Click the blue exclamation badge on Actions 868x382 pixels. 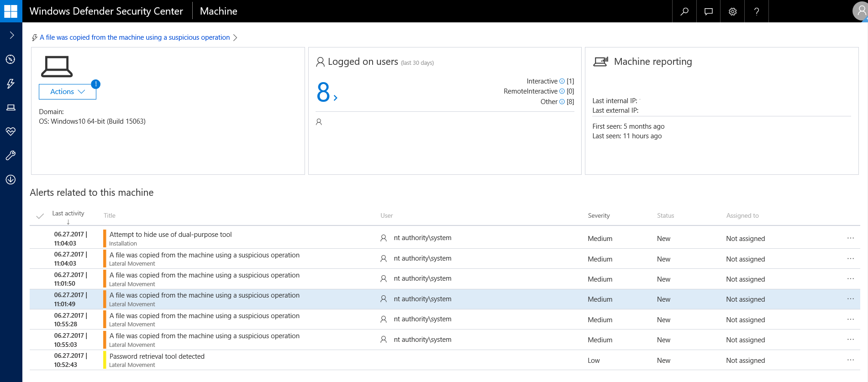coord(95,84)
